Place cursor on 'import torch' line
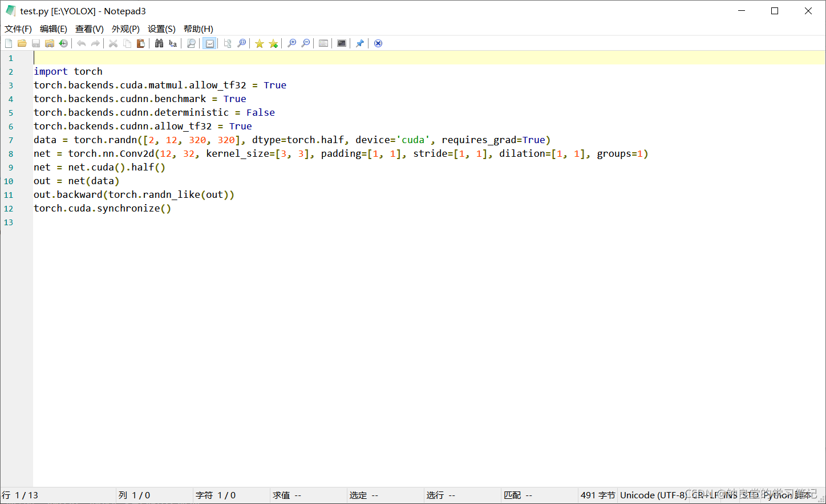 click(x=68, y=71)
